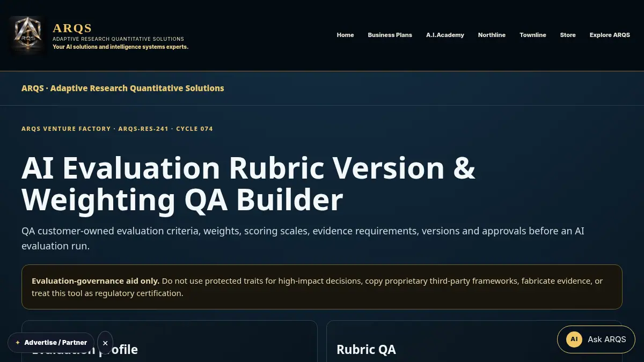
Task: Click ARQS · Adaptive Research Quantitative Solutions breadcrumb
Action: (x=123, y=88)
